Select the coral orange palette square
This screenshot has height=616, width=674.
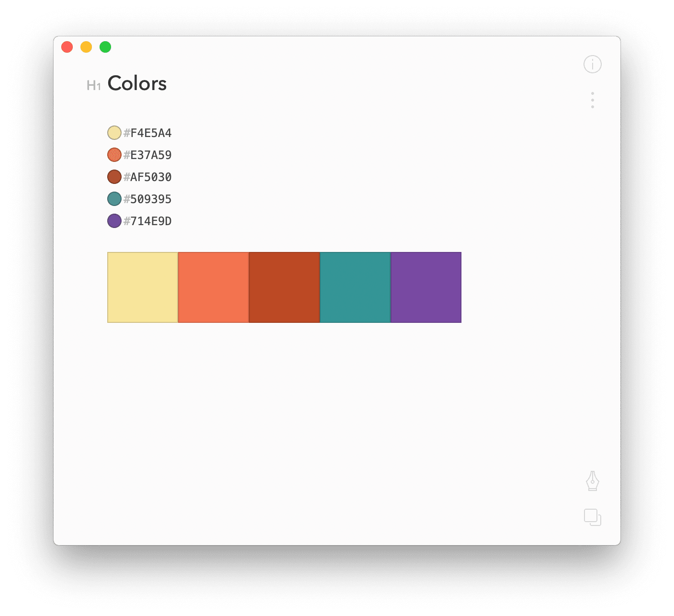(x=213, y=287)
